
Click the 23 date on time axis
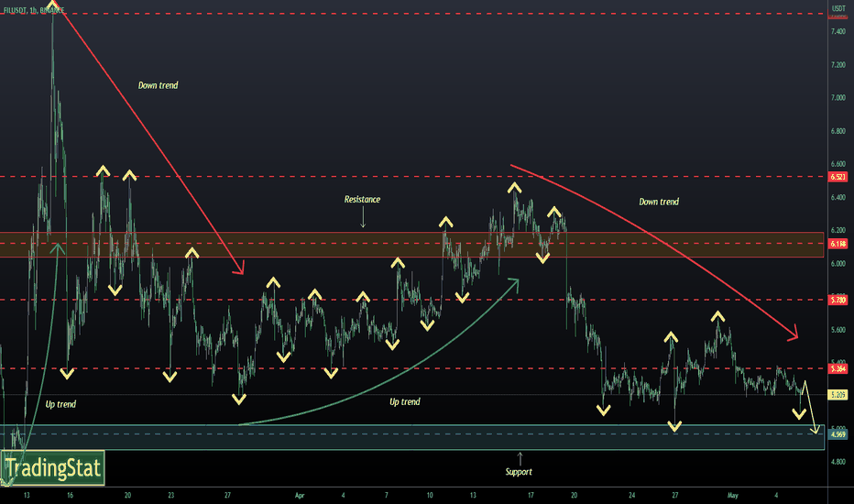tap(171, 495)
